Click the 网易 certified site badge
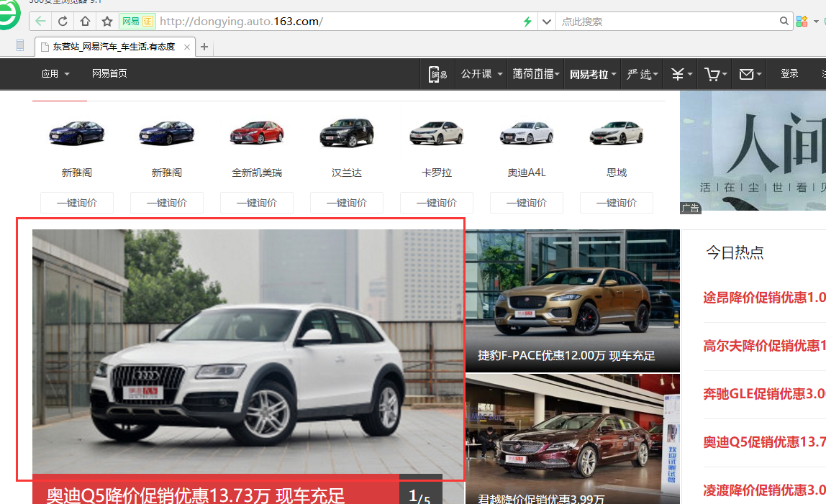 coord(137,22)
